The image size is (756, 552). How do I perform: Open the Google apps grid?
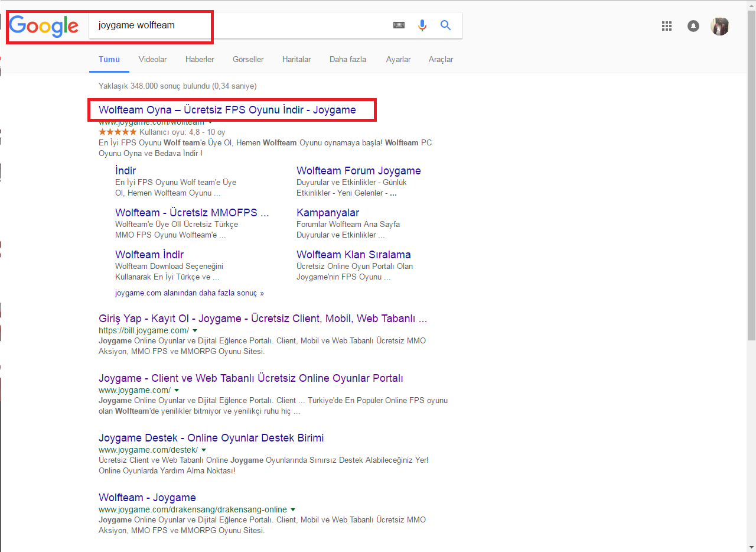[x=667, y=26]
